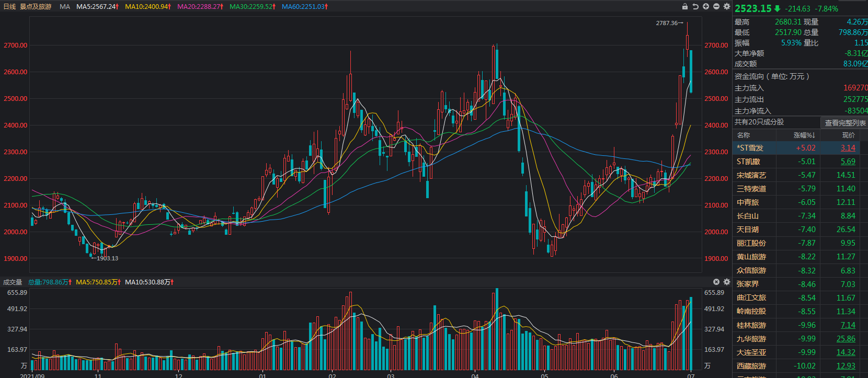
Task: Click the undo arrow icon above chart
Action: (695, 7)
